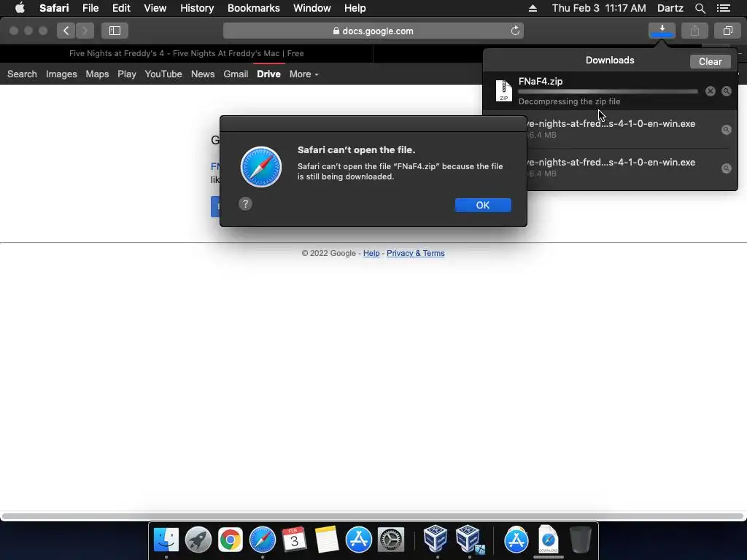Viewport: 747px width, 560px height.
Task: Open the Bookmarks menu
Action: point(253,8)
